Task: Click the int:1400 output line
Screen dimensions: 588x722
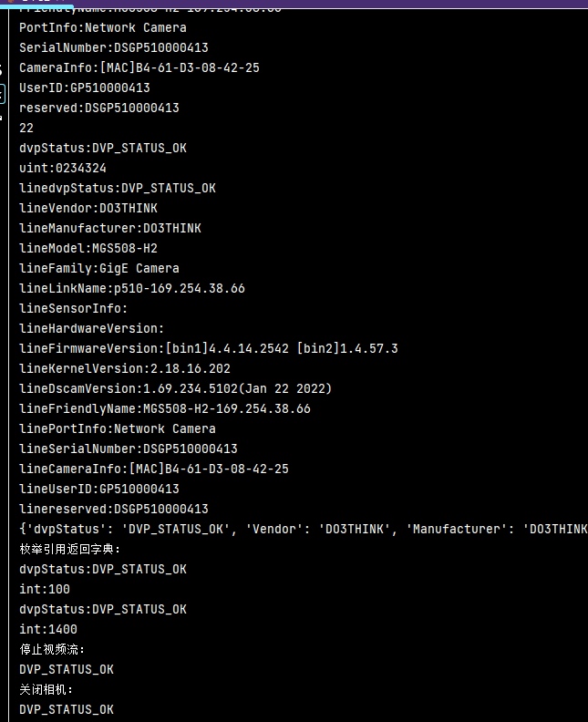Action: click(48, 629)
